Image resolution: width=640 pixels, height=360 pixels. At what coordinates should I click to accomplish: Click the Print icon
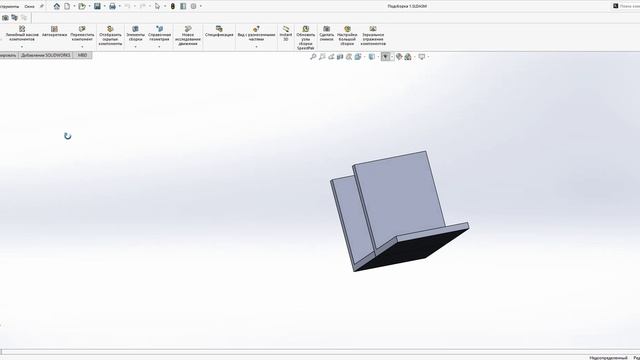click(112, 6)
